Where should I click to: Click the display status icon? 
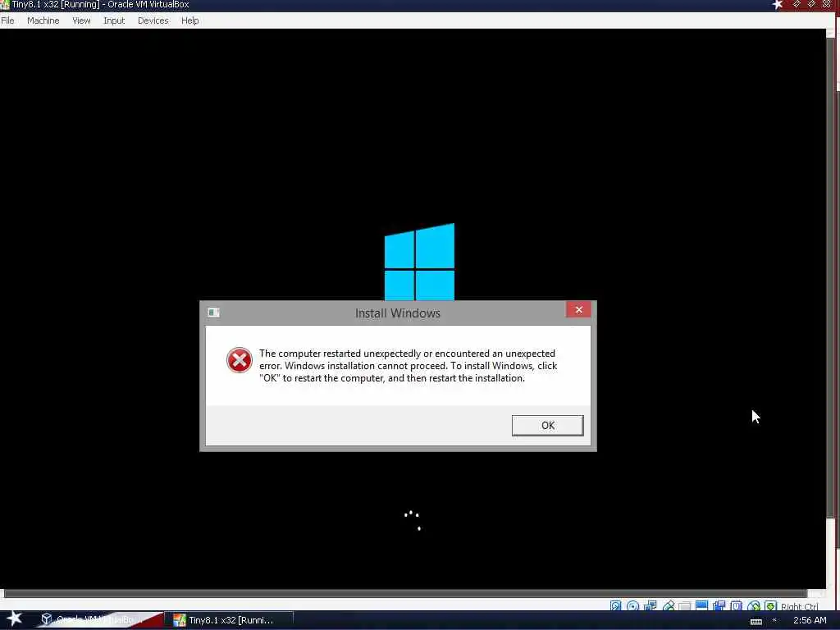(702, 605)
